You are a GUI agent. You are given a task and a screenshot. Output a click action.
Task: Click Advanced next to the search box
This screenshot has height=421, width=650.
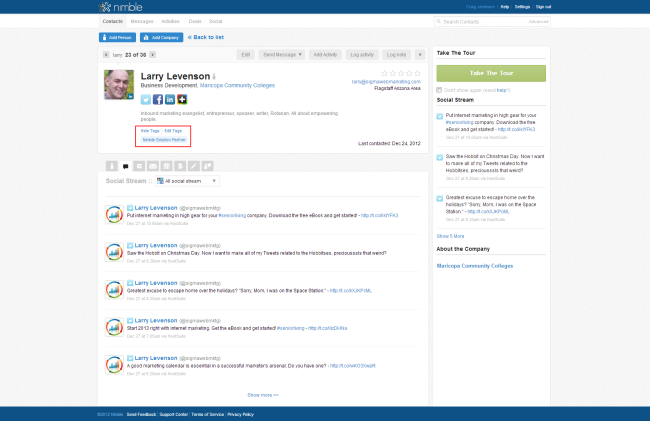click(x=538, y=22)
